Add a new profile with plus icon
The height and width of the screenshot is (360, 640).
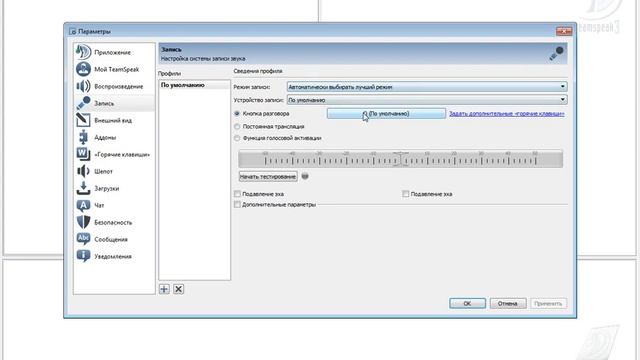tap(164, 289)
